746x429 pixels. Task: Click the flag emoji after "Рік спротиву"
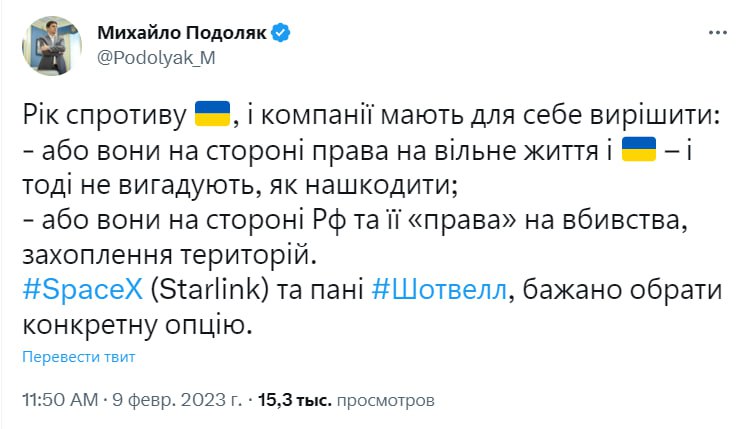coord(212,112)
